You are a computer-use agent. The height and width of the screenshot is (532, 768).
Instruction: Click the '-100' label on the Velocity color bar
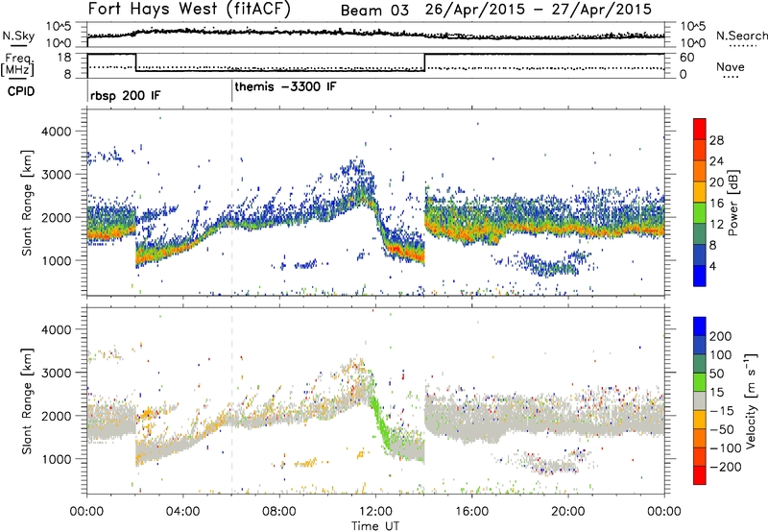(725, 448)
